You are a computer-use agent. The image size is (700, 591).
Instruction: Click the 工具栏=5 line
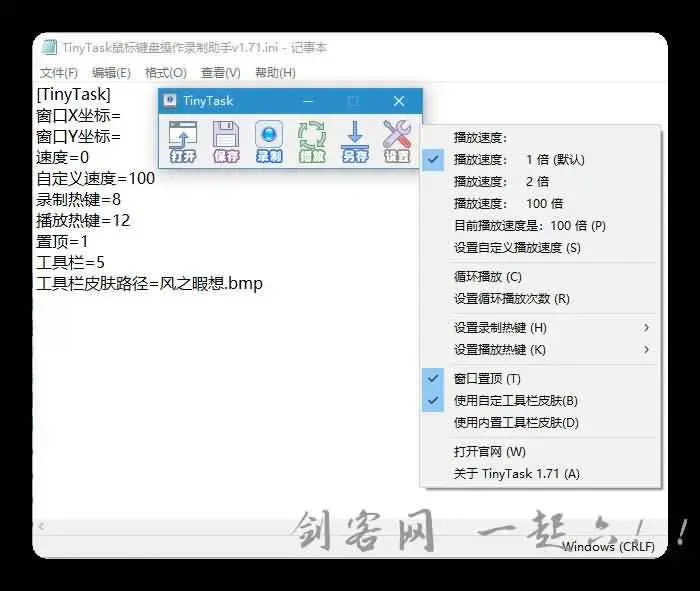pos(71,262)
